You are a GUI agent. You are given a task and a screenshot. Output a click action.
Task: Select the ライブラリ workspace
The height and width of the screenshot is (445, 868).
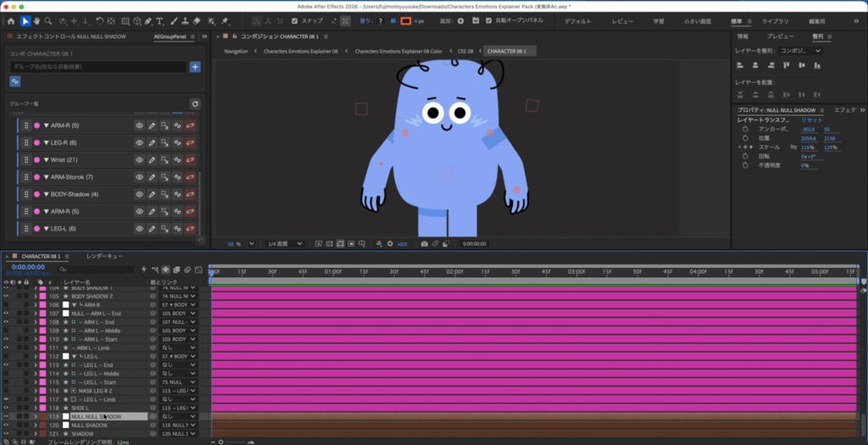775,21
